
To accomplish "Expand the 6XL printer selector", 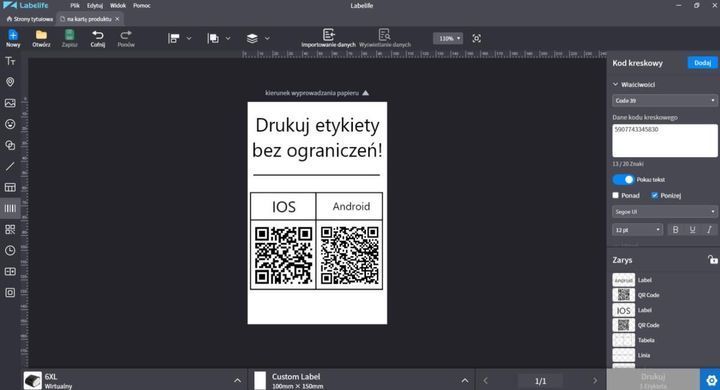I will (237, 380).
